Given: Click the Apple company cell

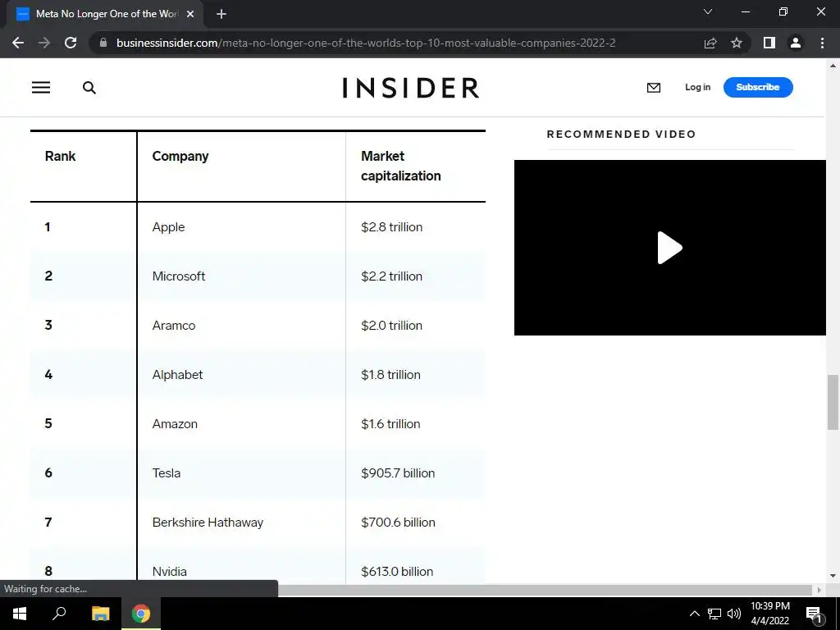Looking at the screenshot, I should click(x=169, y=227).
